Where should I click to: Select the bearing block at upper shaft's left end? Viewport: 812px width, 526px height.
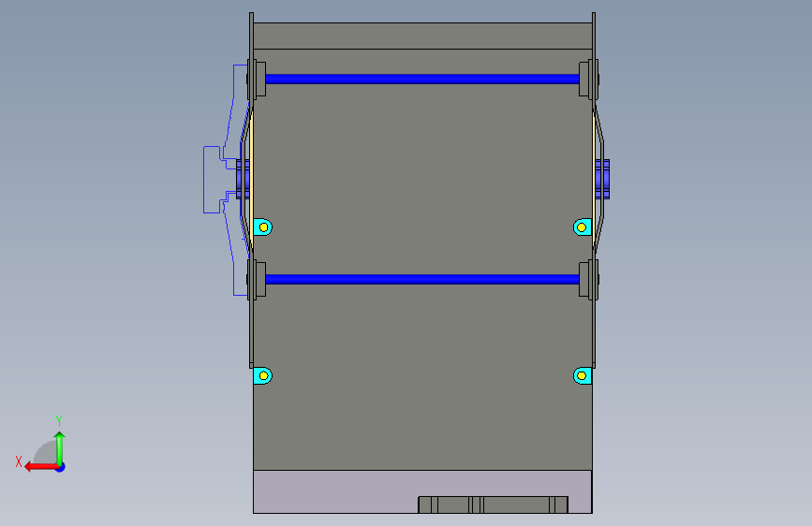point(260,80)
